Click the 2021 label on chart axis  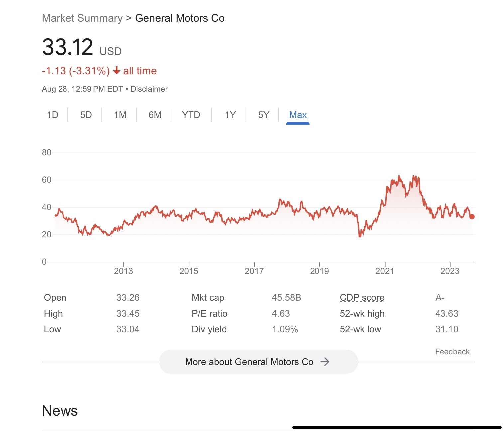point(385,271)
